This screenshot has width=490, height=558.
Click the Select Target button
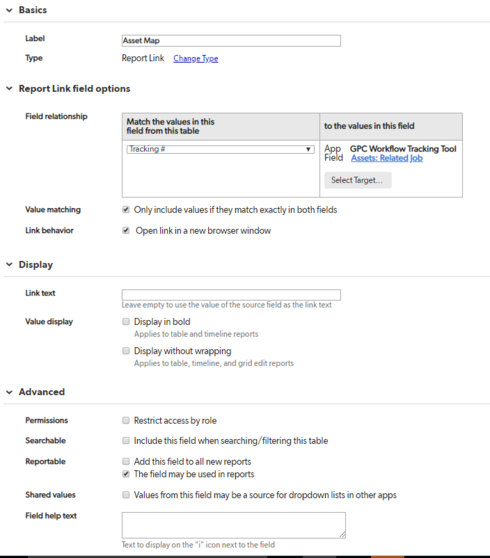click(x=358, y=180)
